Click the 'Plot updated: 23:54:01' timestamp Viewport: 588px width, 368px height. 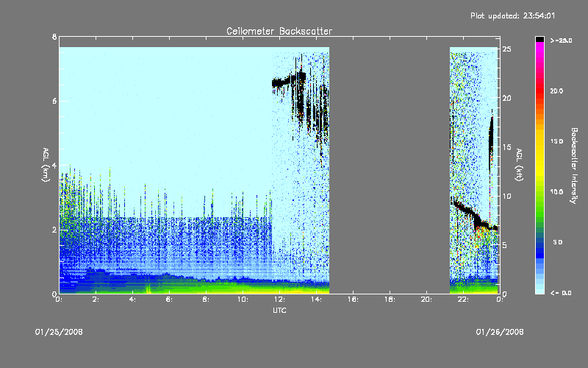512,15
